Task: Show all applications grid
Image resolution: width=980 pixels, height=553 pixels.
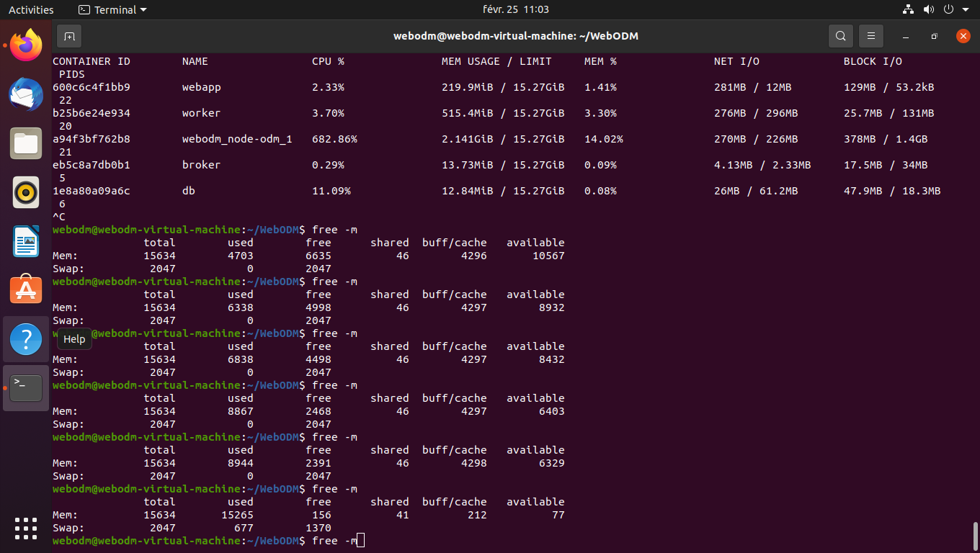Action: [26, 528]
